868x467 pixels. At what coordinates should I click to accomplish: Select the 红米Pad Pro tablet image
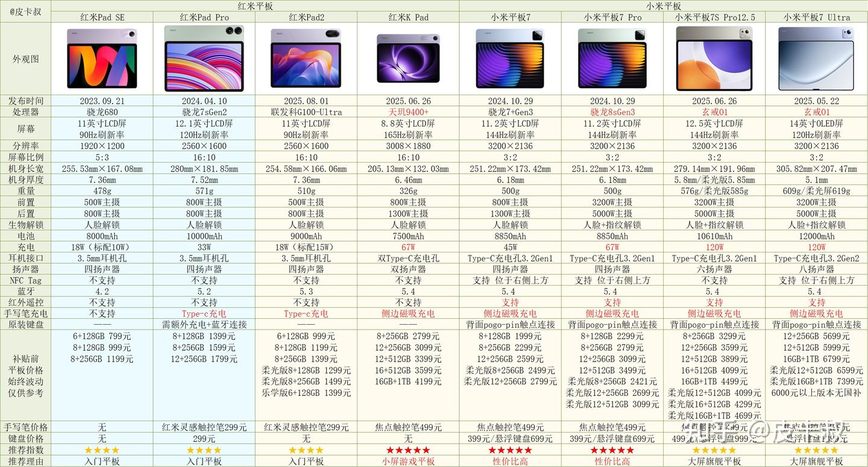(x=204, y=58)
